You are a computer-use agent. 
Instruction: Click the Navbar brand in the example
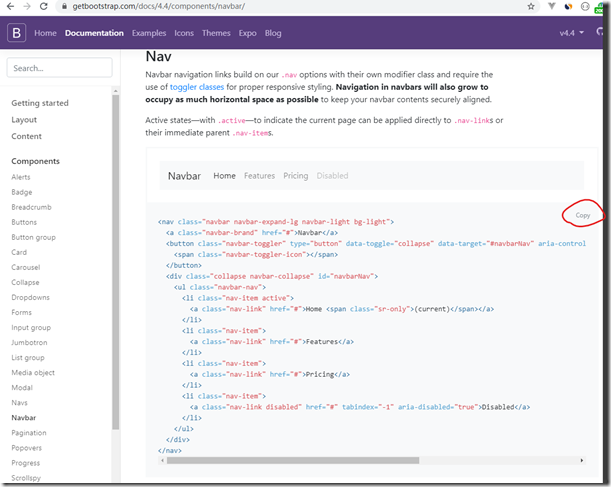coord(184,176)
